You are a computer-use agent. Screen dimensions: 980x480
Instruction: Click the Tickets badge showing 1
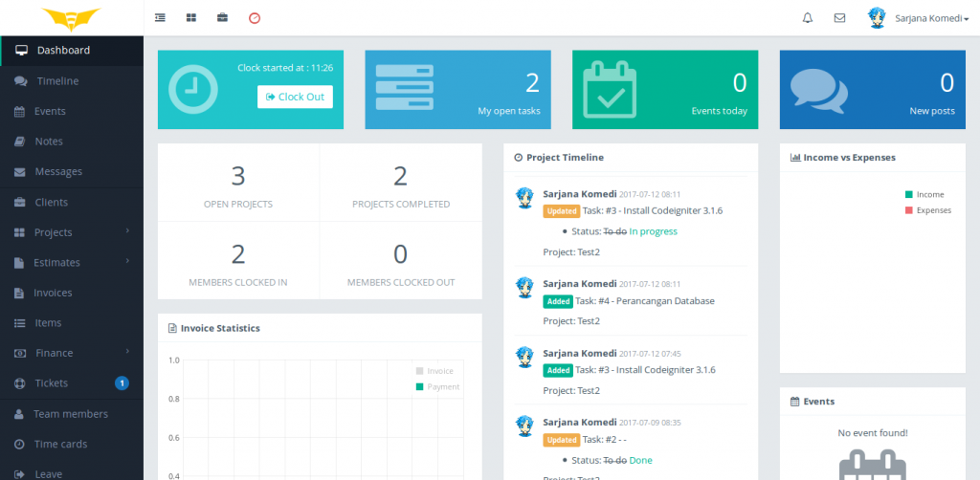point(122,383)
